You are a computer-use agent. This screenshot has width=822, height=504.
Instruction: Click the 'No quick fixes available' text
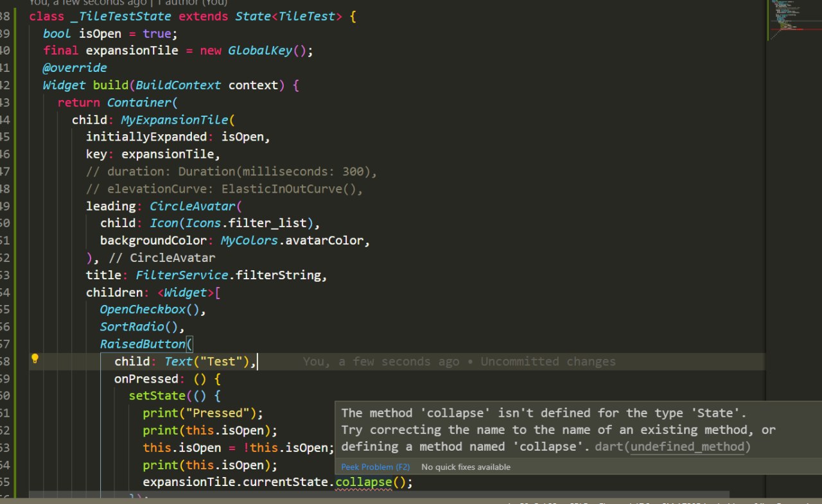pyautogui.click(x=466, y=467)
